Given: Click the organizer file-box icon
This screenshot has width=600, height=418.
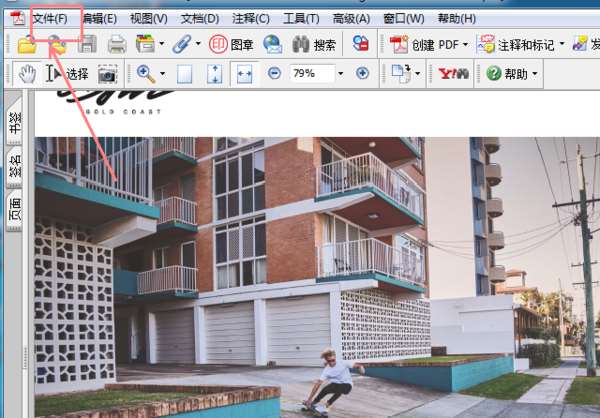Looking at the screenshot, I should pos(145,44).
